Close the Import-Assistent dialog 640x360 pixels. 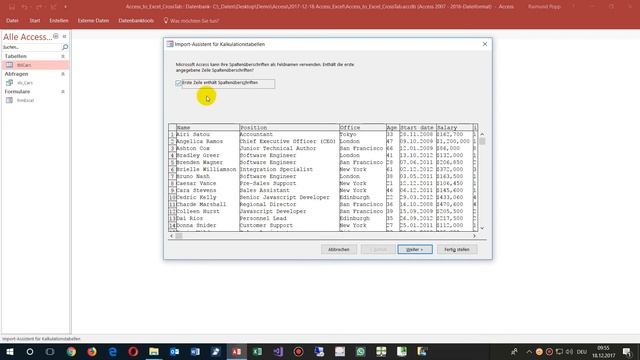click(484, 44)
